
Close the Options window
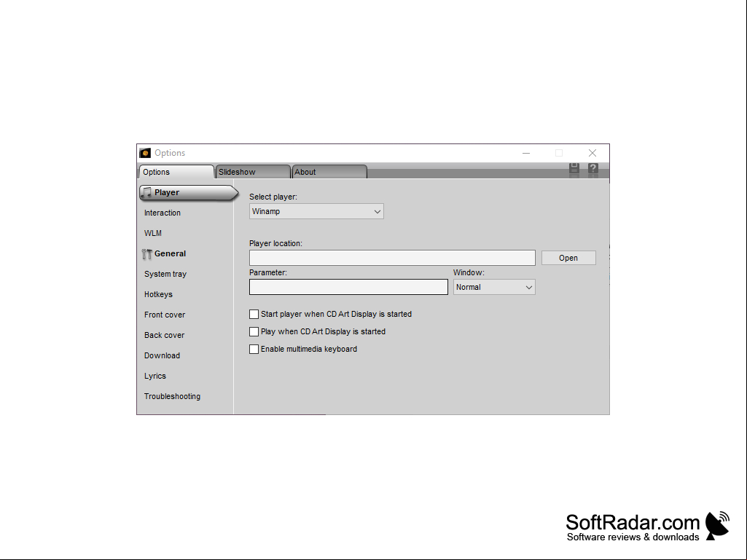pyautogui.click(x=592, y=153)
